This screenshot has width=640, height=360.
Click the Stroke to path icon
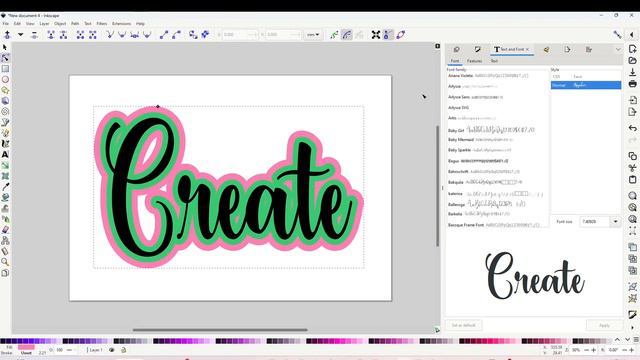205,35
